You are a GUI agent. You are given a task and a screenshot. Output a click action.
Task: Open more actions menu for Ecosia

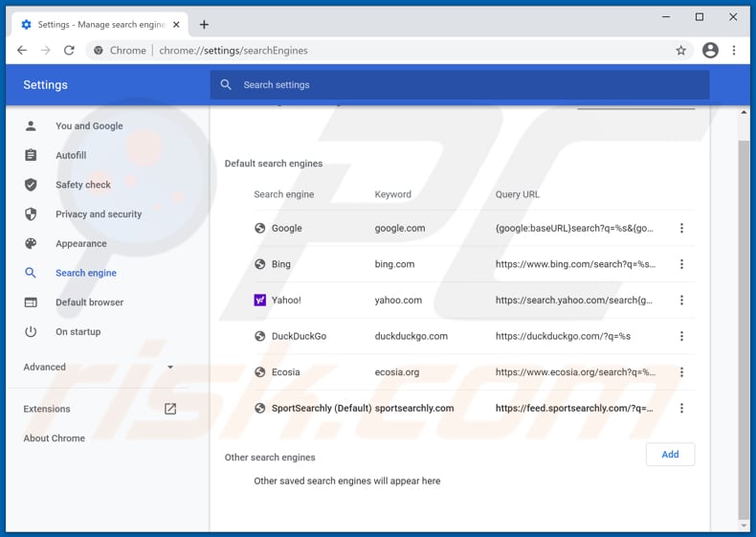click(x=681, y=372)
